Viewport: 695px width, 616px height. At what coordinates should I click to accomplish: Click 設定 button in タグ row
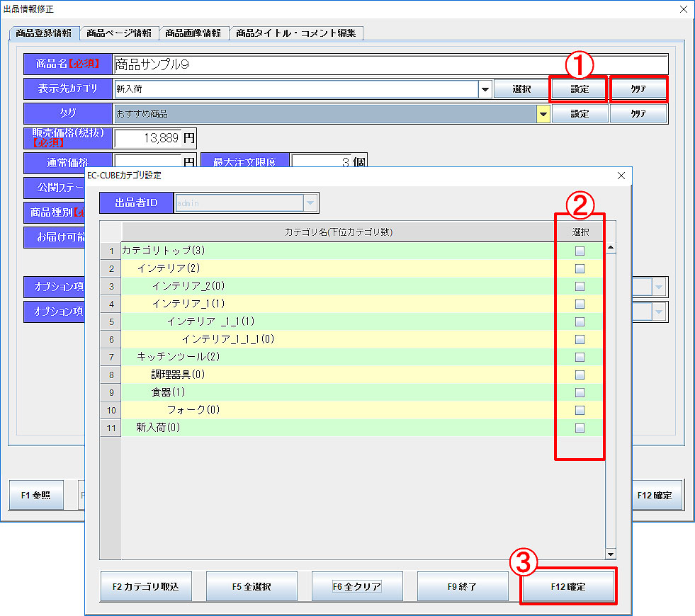[580, 114]
